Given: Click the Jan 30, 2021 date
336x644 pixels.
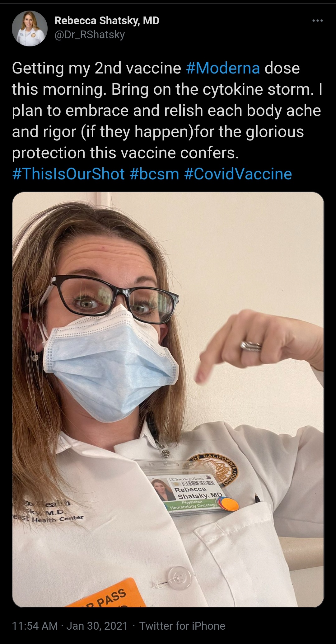Looking at the screenshot, I should point(97,626).
